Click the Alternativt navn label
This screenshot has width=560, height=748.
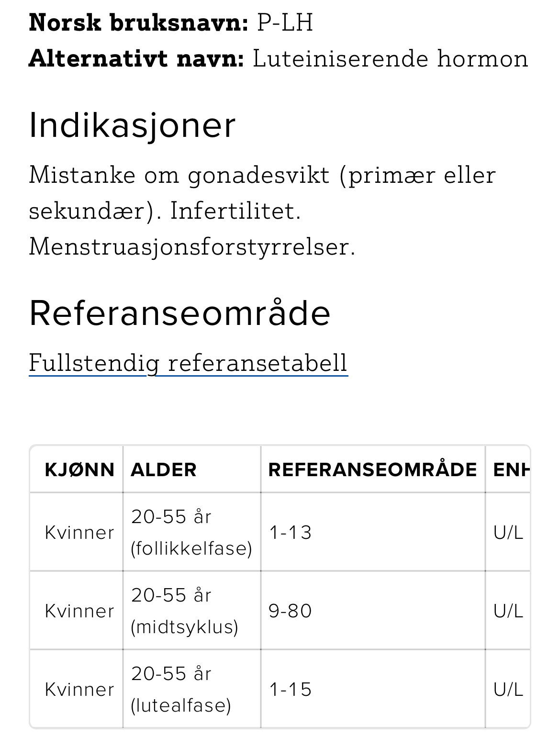click(x=136, y=59)
